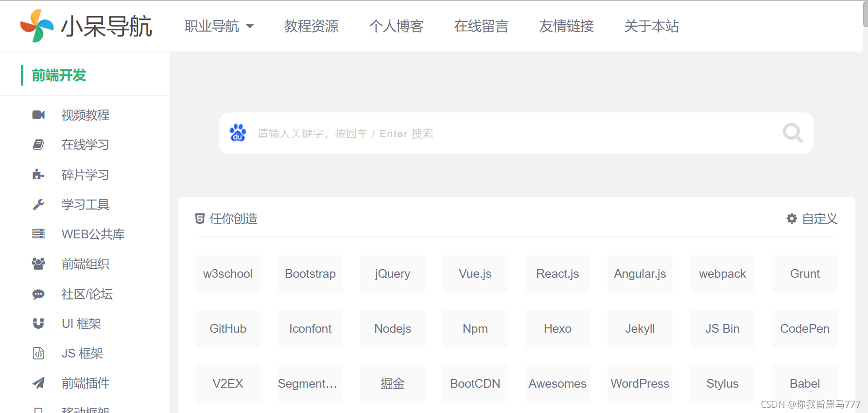The image size is (868, 413).
Task: Click the server icon beside WEB公共库
Action: pyautogui.click(x=38, y=234)
